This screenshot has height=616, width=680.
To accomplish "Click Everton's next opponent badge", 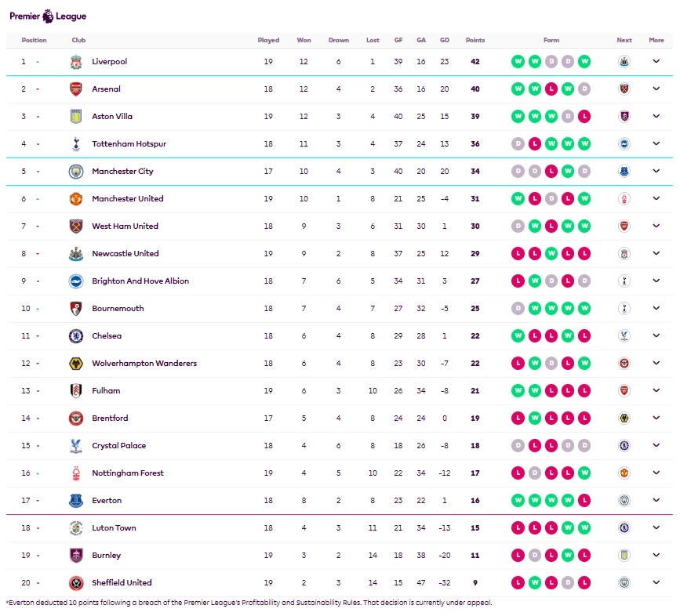I will pos(624,501).
